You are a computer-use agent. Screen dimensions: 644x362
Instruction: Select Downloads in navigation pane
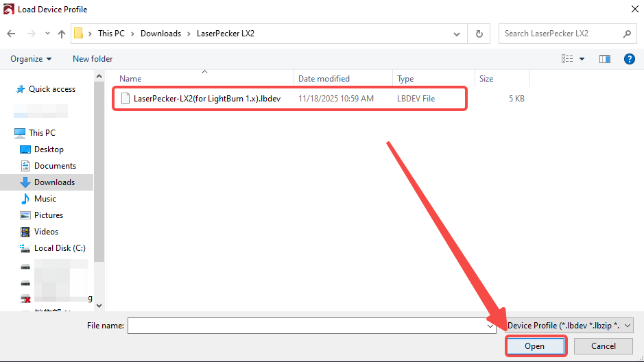coord(54,182)
